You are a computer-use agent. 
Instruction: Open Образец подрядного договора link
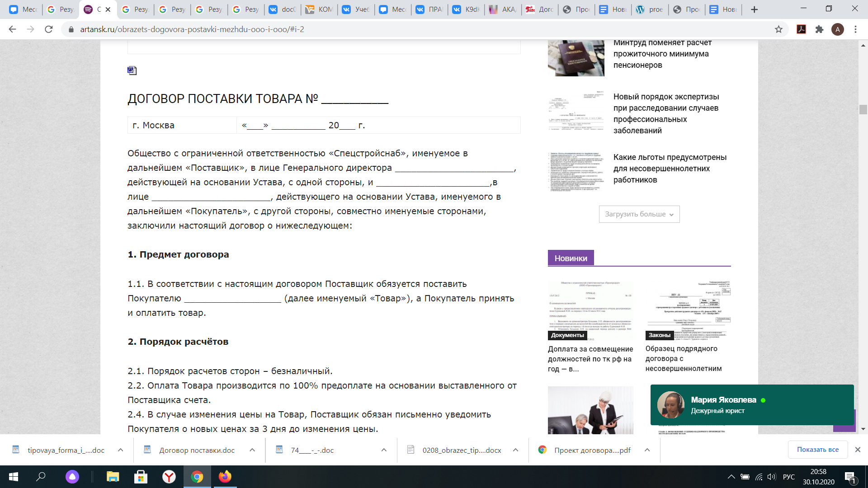[x=684, y=358]
